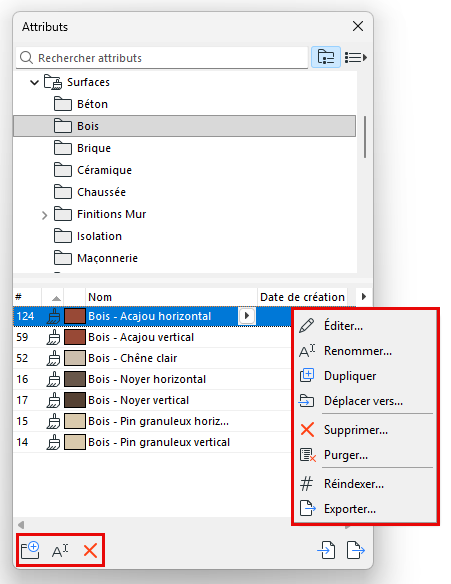Image resolution: width=451 pixels, height=584 pixels.
Task: Select row Bois - Noyer vertical
Action: click(x=152, y=400)
